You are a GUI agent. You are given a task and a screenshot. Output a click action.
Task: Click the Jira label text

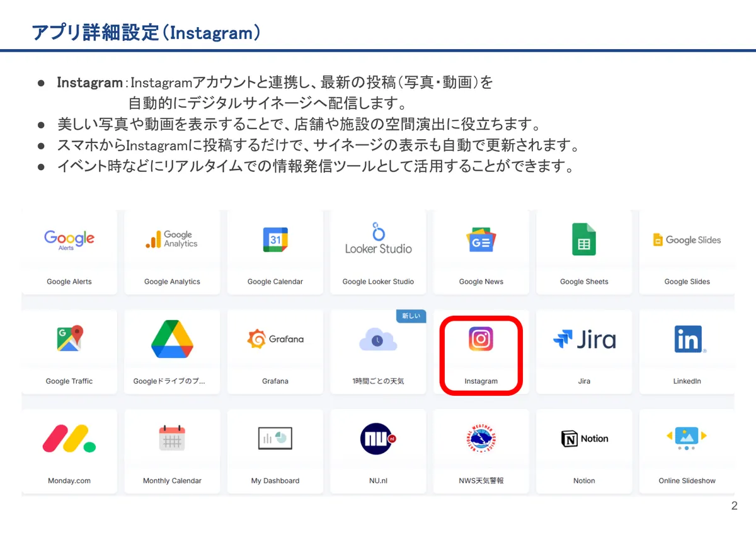[584, 381]
